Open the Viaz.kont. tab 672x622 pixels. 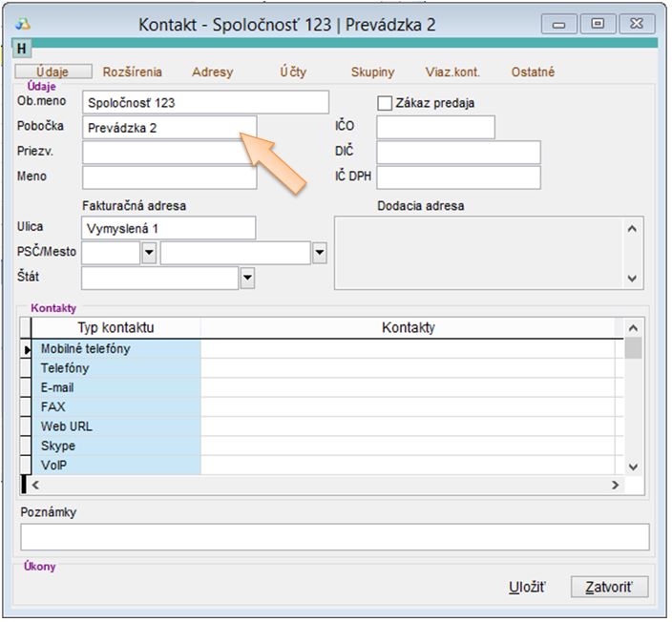452,73
